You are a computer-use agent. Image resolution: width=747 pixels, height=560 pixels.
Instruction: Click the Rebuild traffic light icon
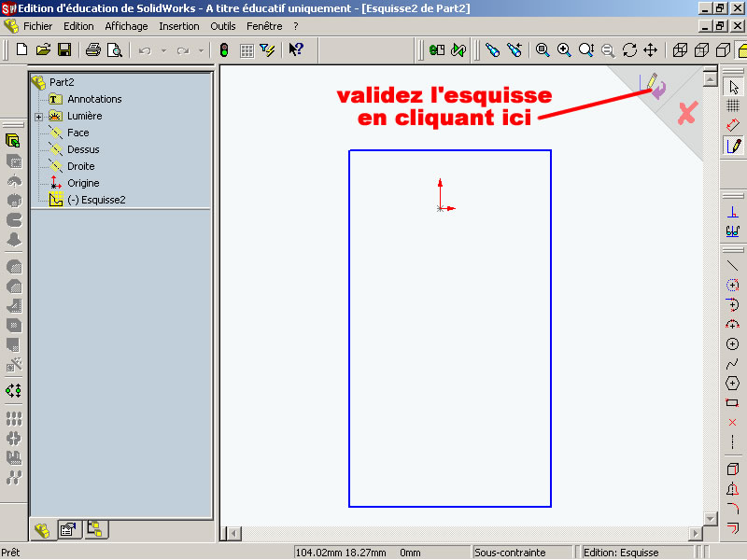click(225, 49)
